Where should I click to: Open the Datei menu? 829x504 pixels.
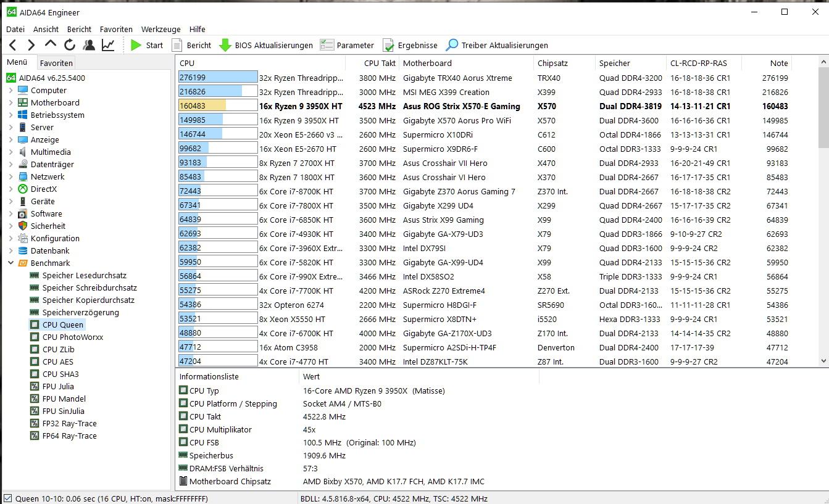[15, 29]
